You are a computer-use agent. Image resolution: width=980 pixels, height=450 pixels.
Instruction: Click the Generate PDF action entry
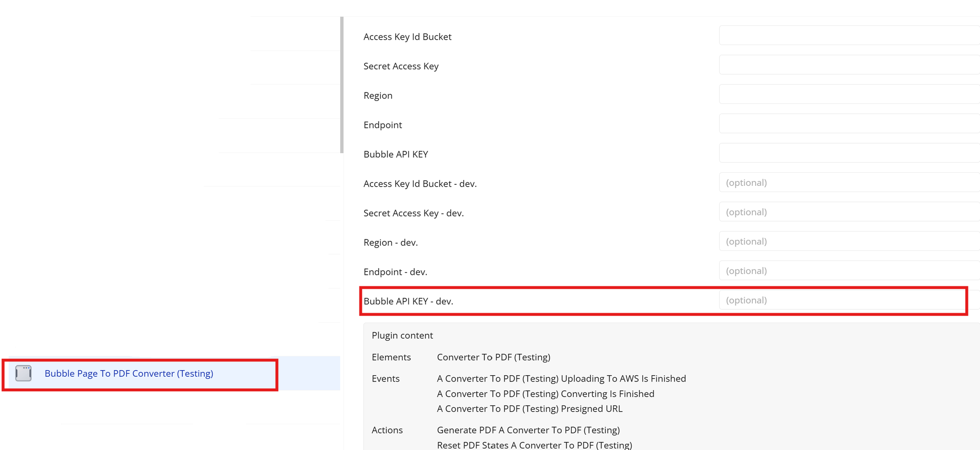tap(528, 430)
